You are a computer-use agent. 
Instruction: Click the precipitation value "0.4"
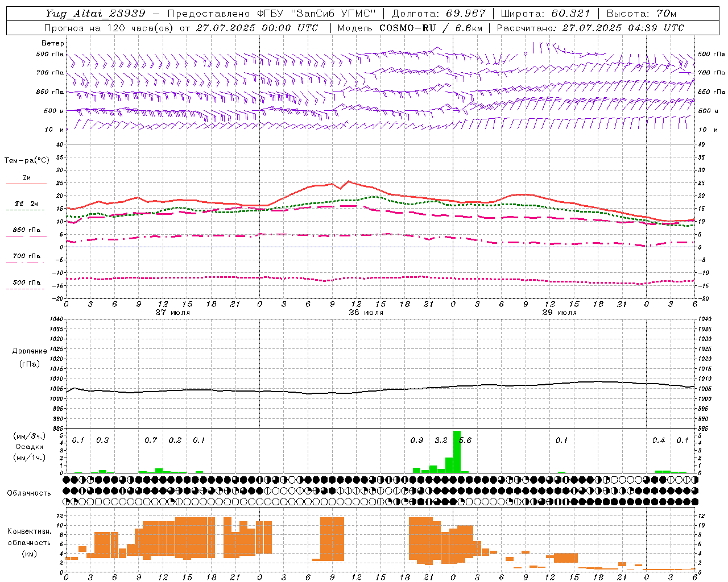[659, 440]
